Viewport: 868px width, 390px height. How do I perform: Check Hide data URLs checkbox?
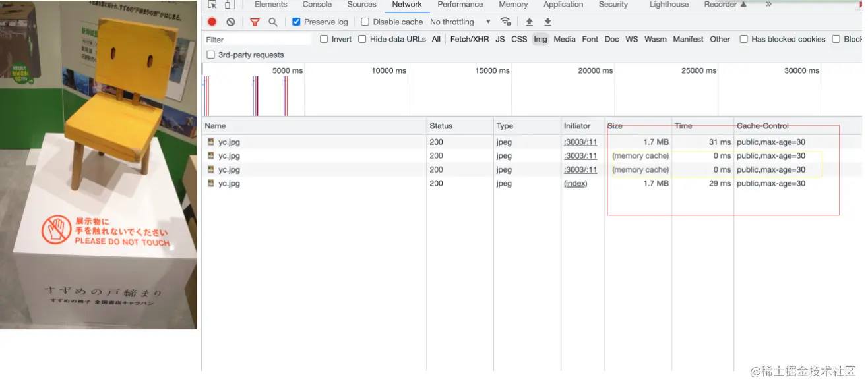point(362,39)
